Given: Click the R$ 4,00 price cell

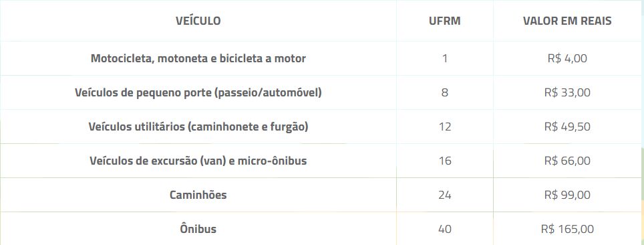Looking at the screenshot, I should (x=567, y=58).
